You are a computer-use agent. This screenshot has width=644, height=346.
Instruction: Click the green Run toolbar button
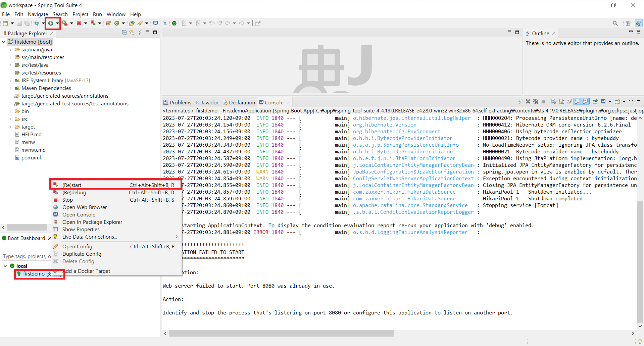coord(51,23)
